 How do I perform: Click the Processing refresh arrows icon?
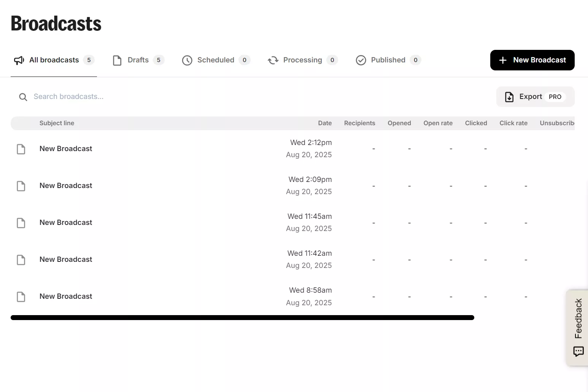273,61
